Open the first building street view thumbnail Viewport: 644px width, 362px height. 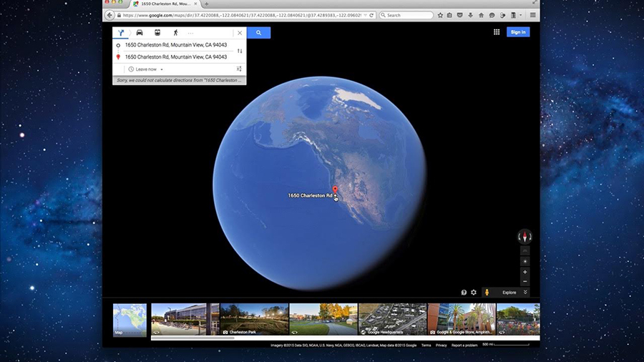[x=185, y=319]
